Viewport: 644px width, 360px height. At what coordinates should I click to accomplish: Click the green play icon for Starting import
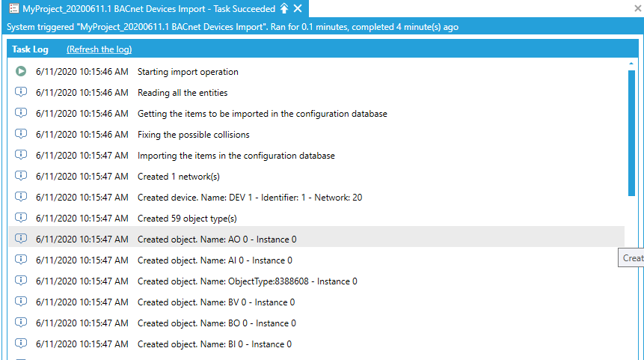(21, 72)
